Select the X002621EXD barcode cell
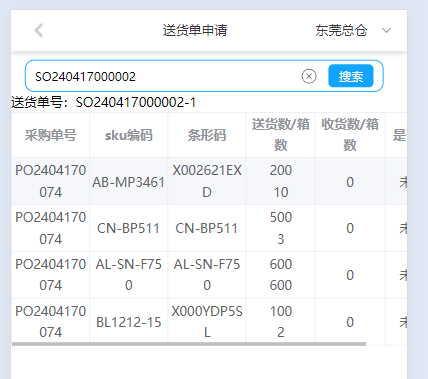Image resolution: width=428 pixels, height=379 pixels. [x=207, y=181]
